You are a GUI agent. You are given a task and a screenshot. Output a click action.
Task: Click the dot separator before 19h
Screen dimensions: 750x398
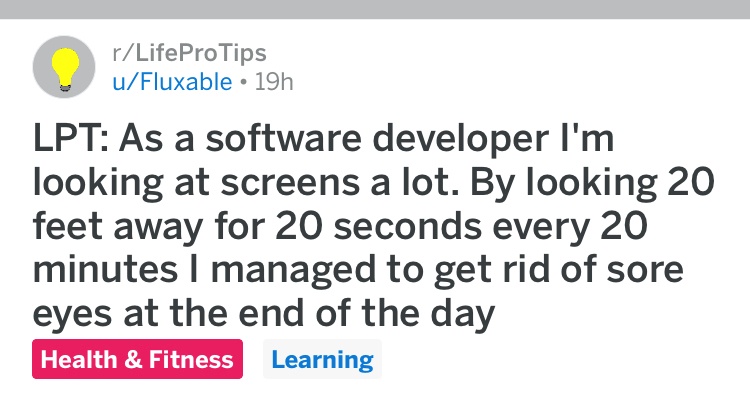pyautogui.click(x=244, y=82)
